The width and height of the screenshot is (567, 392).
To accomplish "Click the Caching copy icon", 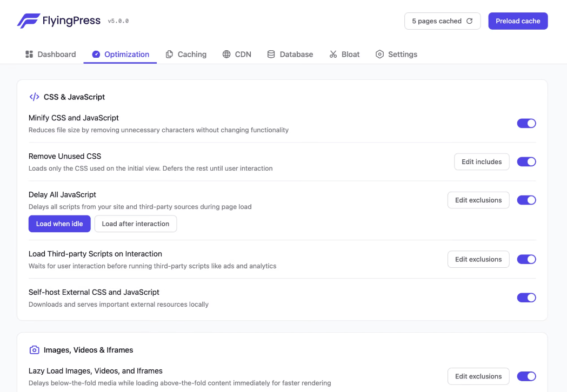I will point(169,54).
